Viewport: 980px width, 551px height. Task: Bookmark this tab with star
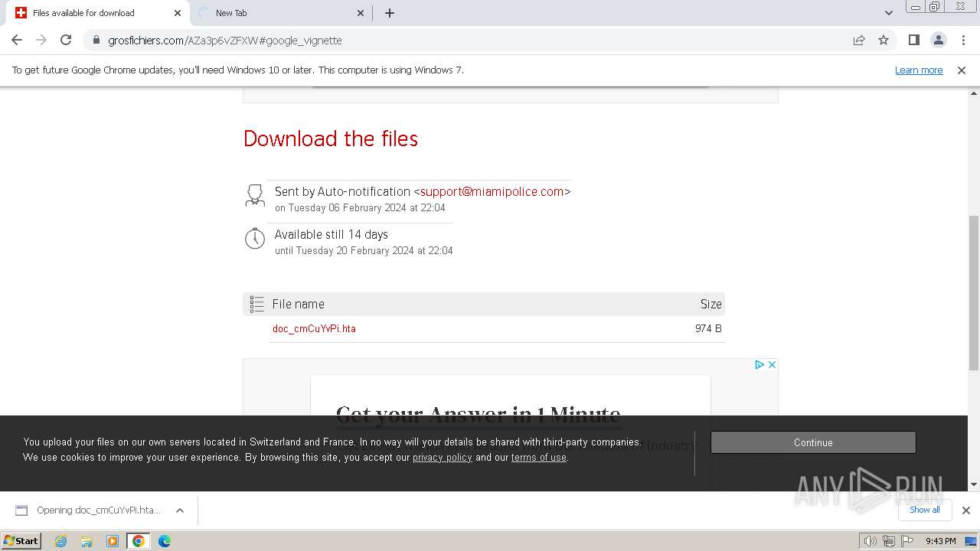tap(884, 40)
